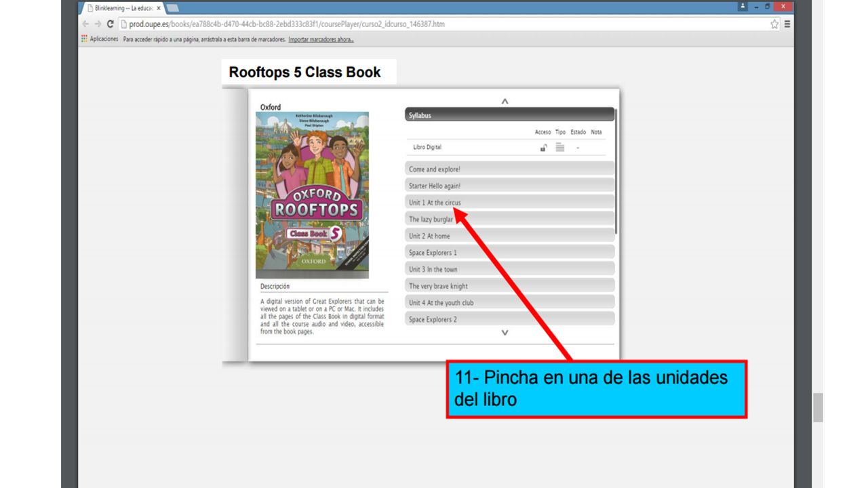The width and height of the screenshot is (868, 488).
Task: Click the Rooftops 5 Class Book title
Action: click(x=305, y=73)
